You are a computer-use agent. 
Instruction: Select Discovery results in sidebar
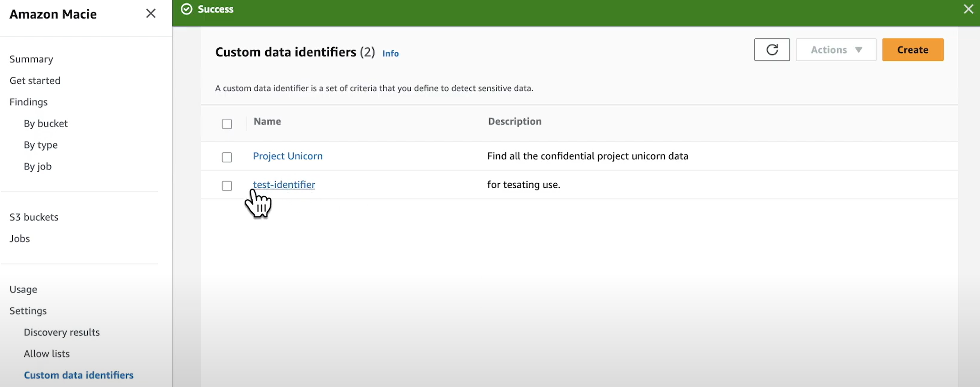61,332
